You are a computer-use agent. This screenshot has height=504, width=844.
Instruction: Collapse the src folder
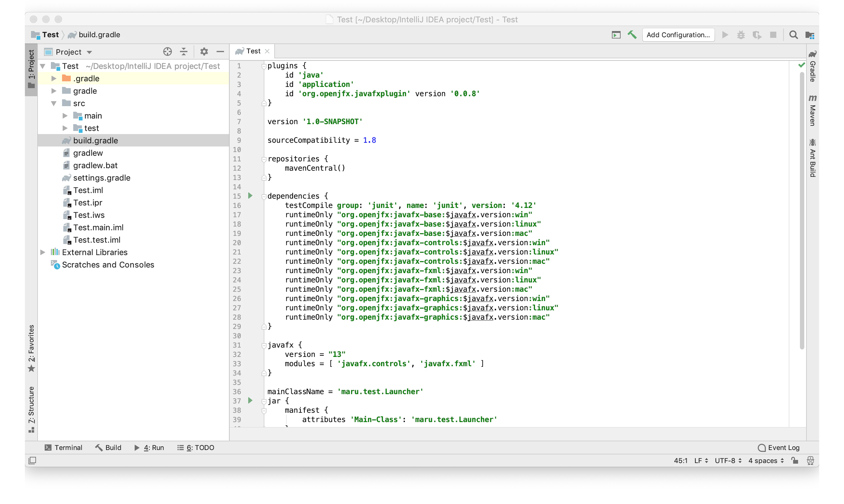[x=54, y=103]
